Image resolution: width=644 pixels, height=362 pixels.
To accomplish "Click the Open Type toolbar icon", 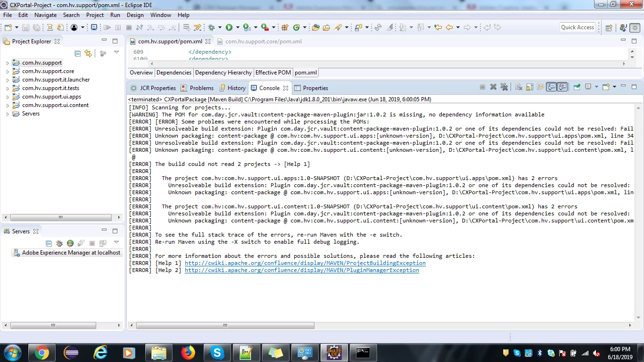I will point(316,27).
